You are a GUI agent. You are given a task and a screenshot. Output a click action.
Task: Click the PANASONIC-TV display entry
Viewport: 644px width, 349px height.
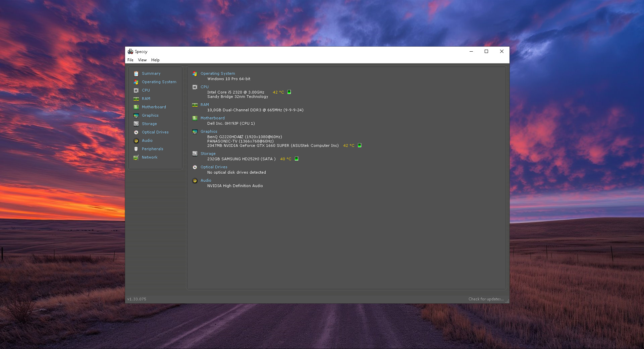240,141
